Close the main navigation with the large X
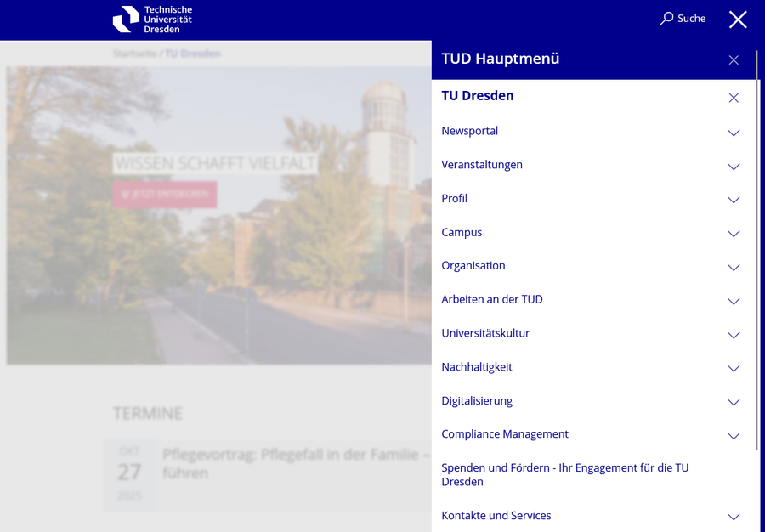Screen dimensions: 765x532 pos(738,20)
